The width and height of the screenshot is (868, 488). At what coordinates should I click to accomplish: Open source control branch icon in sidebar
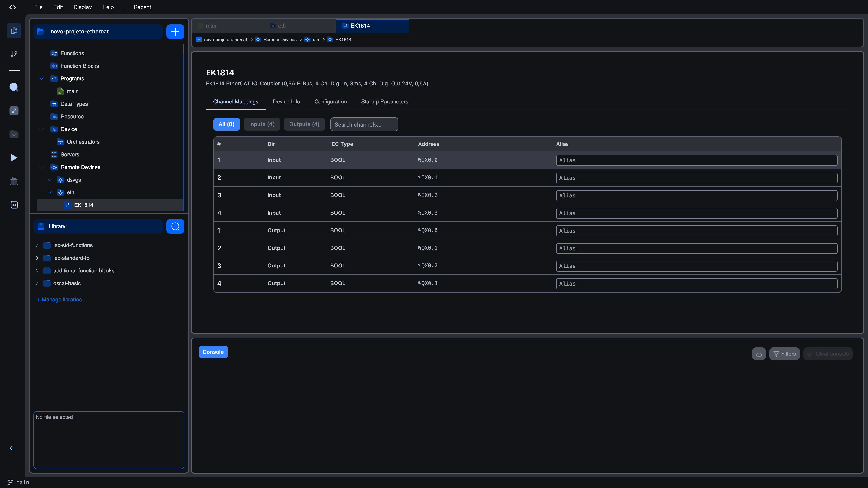14,54
